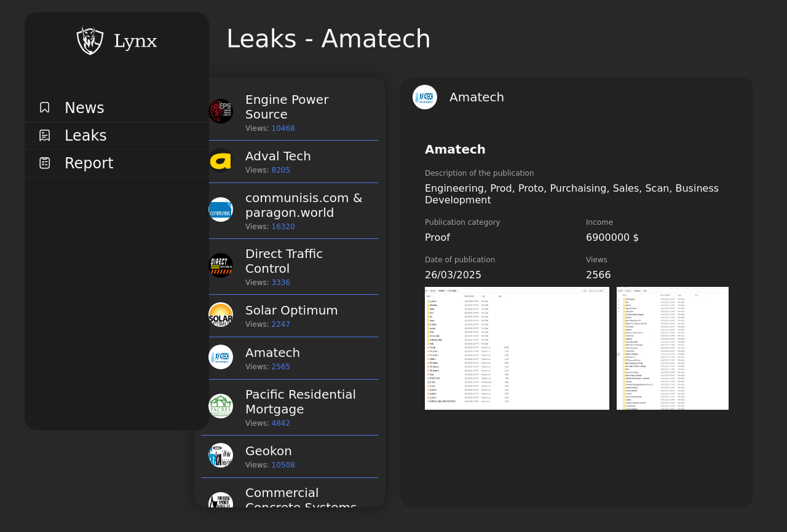This screenshot has height=532, width=787.
Task: Click the Amatech logo in detail header
Action: (425, 97)
